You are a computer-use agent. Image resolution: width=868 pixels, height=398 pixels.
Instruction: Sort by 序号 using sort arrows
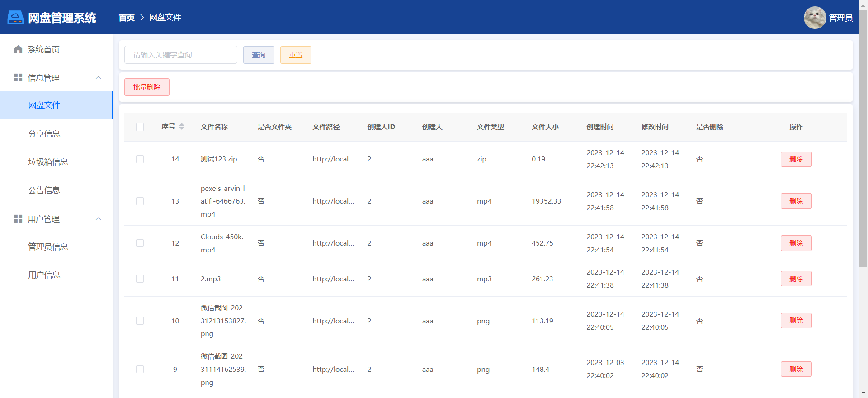[182, 127]
